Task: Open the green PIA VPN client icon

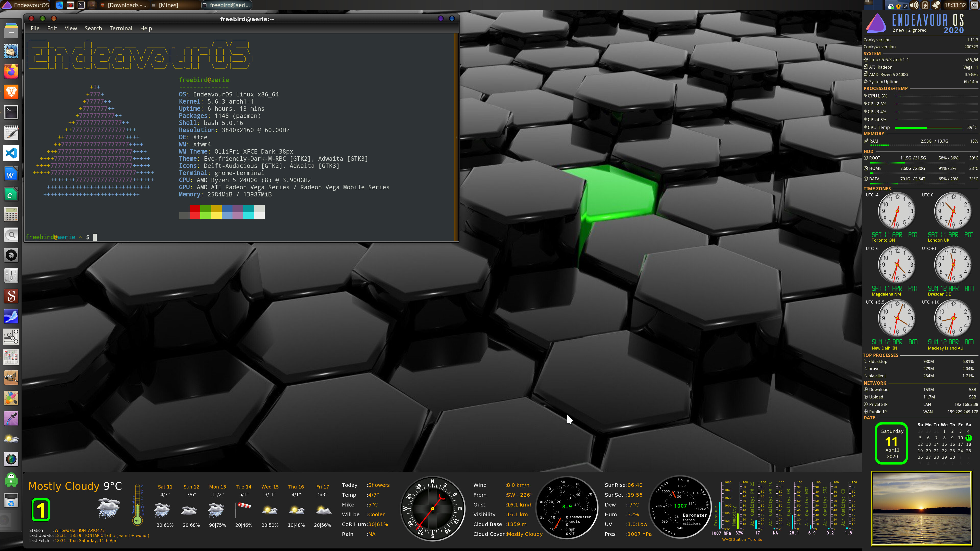Action: tap(11, 480)
